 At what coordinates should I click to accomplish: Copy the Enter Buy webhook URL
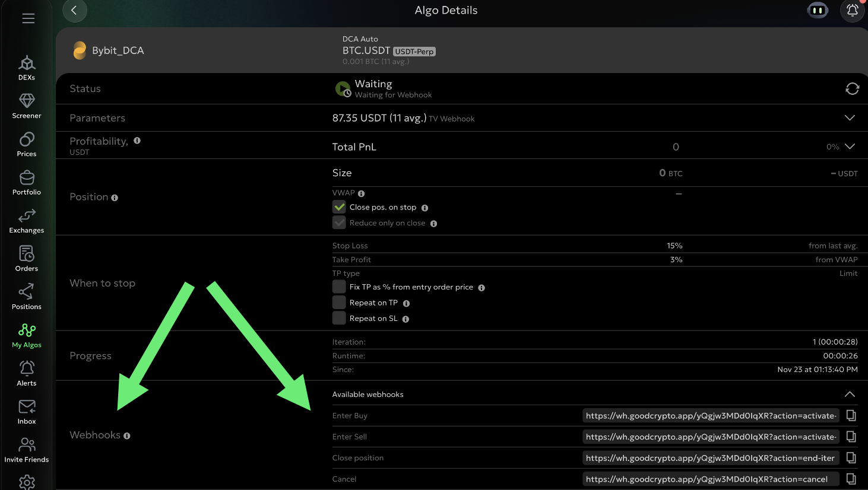(851, 416)
